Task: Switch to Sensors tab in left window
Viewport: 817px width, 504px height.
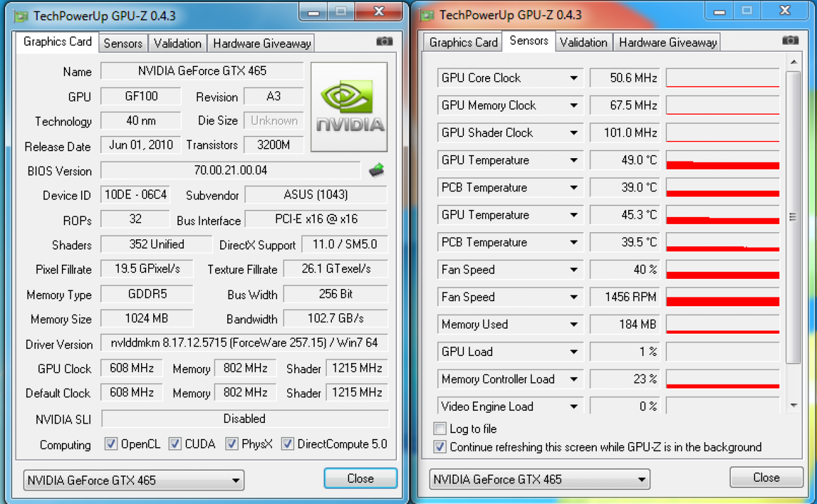Action: 123,43
